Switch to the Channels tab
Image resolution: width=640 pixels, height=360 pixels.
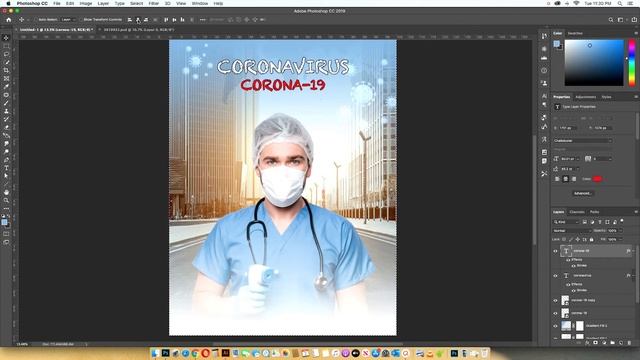tap(577, 212)
